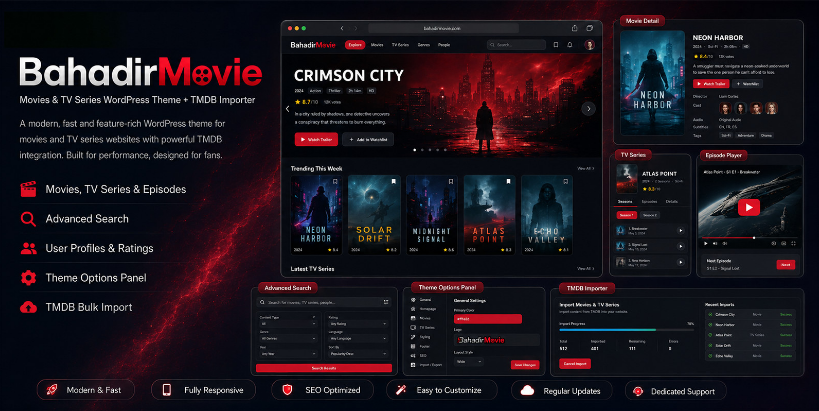Toggle bookmark on Neon Harbor card
Image resolution: width=819 pixels, height=411 pixels.
335,182
